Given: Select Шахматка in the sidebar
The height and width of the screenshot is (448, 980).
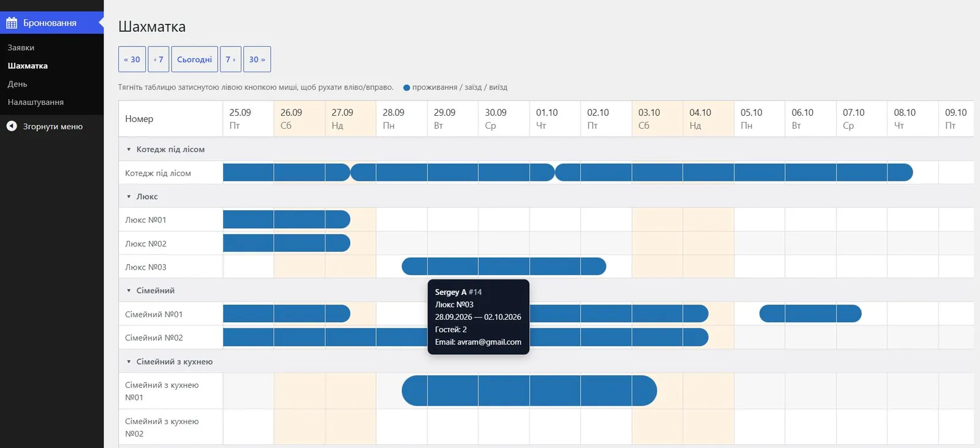Looking at the screenshot, I should tap(28, 66).
